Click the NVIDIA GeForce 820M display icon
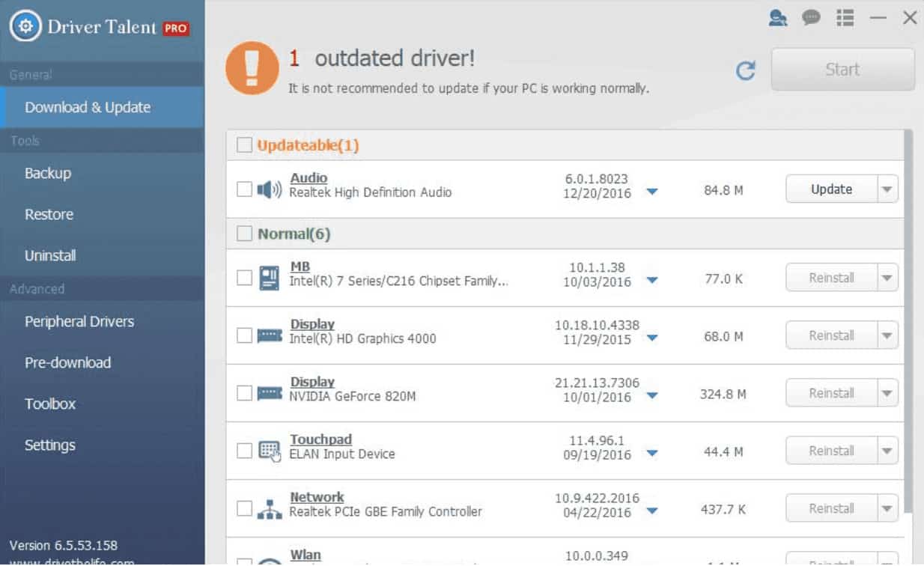Image resolution: width=924 pixels, height=566 pixels. coord(269,393)
